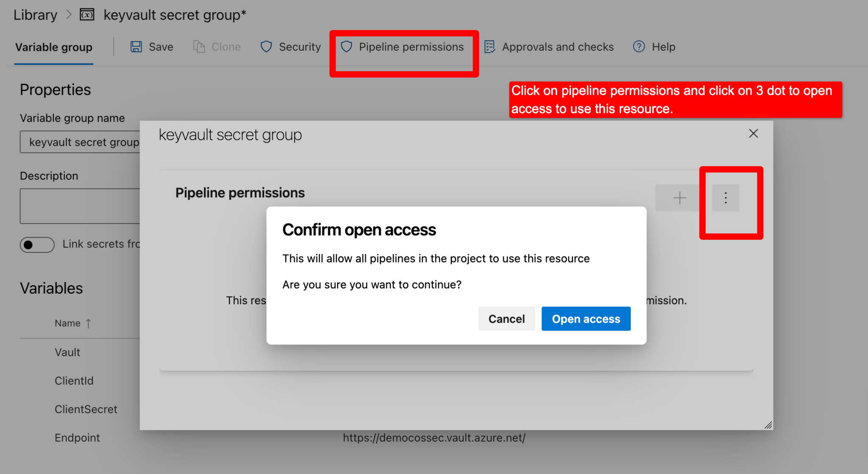Select the Approvals and checks icon

click(490, 47)
